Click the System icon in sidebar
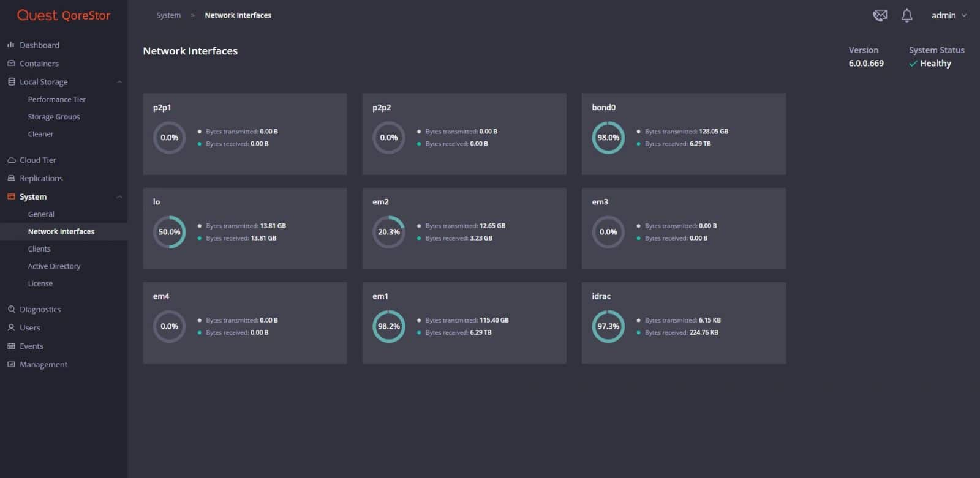The width and height of the screenshot is (980, 478). 11,196
